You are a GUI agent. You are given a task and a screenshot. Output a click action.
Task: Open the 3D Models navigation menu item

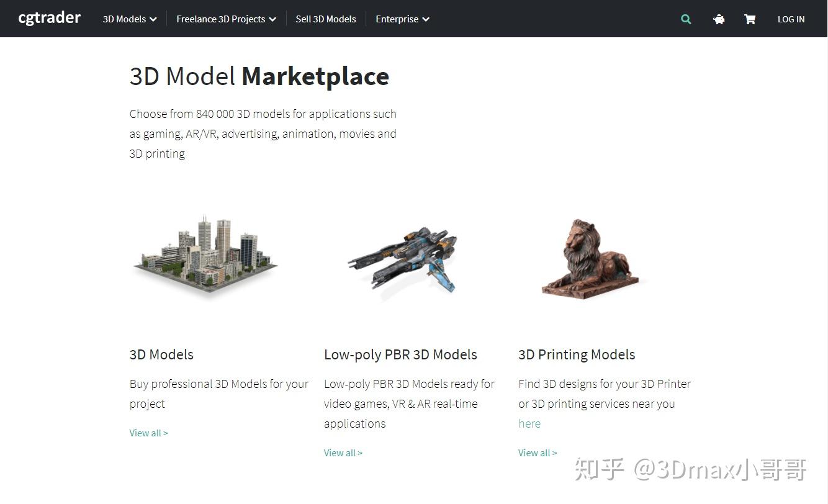[124, 19]
